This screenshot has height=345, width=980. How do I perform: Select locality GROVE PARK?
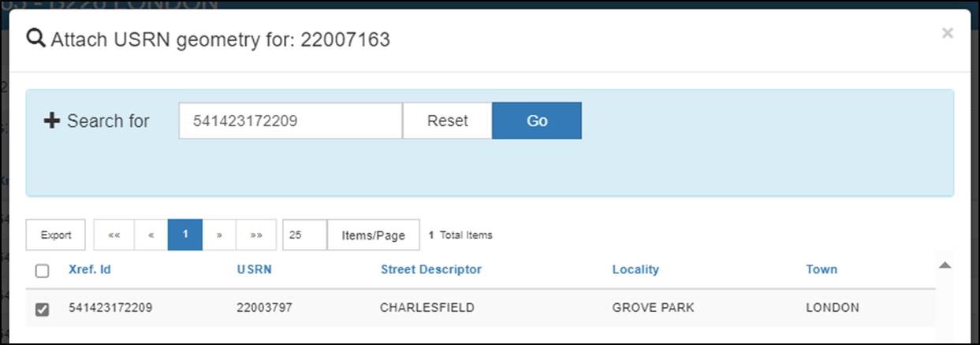point(654,307)
